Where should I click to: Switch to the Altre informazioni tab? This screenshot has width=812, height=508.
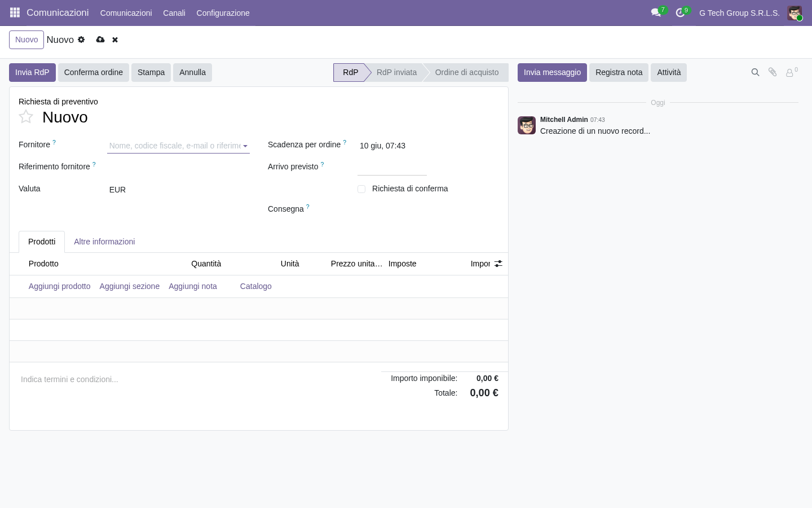click(x=104, y=242)
